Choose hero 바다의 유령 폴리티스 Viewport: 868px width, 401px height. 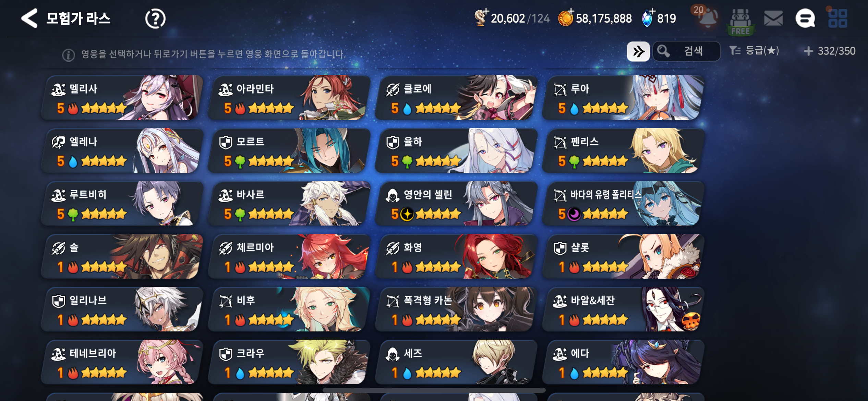point(623,204)
